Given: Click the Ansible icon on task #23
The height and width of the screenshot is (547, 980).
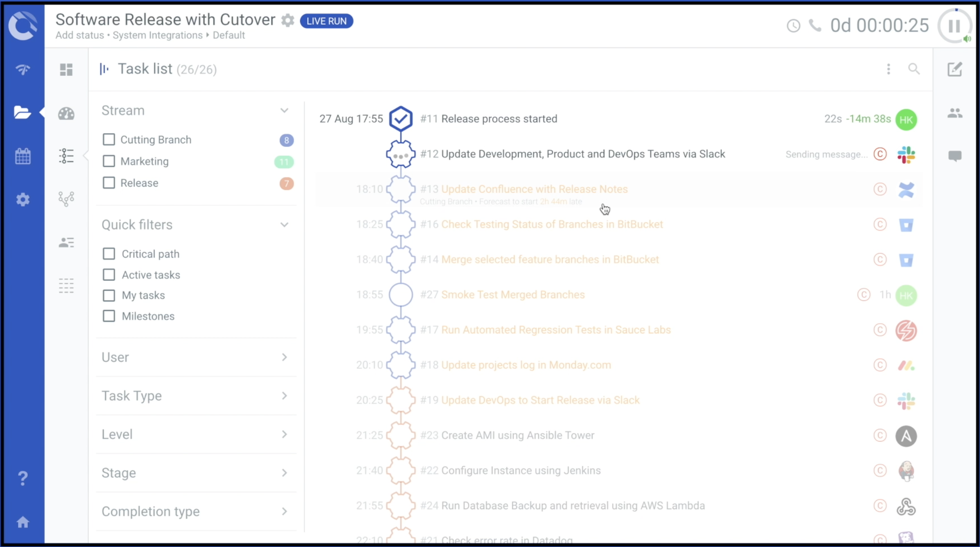Looking at the screenshot, I should (x=906, y=436).
